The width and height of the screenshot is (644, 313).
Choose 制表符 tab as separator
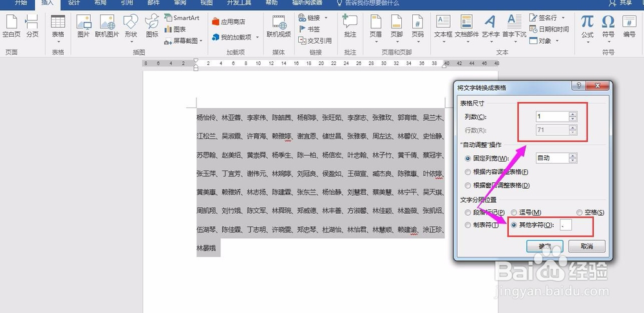click(482, 225)
